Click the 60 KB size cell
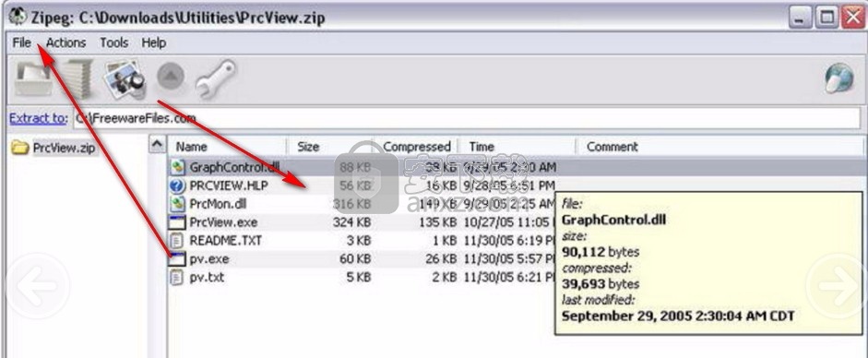 point(355,258)
